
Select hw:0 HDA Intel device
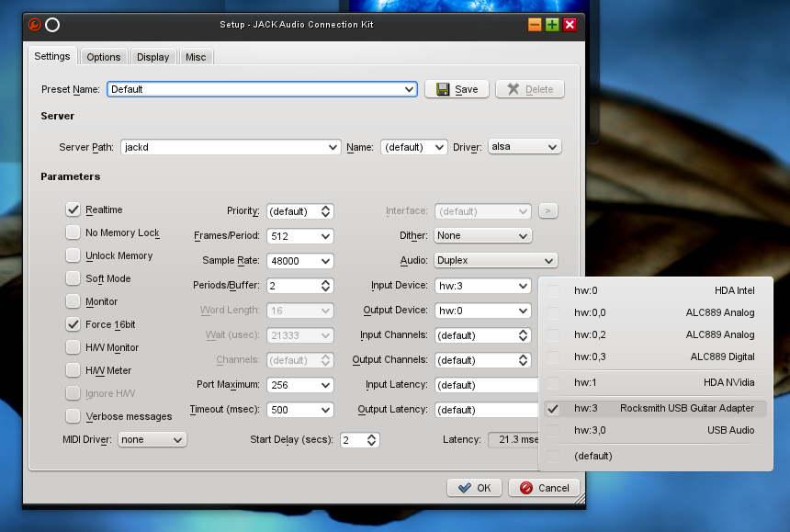click(655, 290)
